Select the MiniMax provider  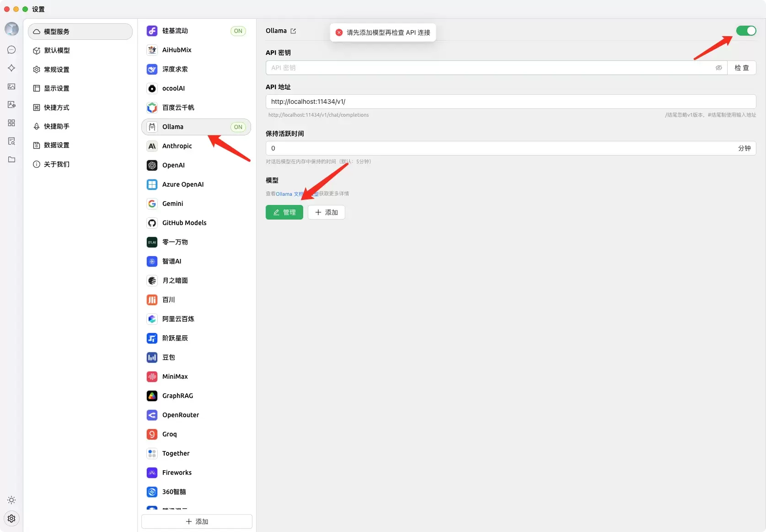coord(196,376)
